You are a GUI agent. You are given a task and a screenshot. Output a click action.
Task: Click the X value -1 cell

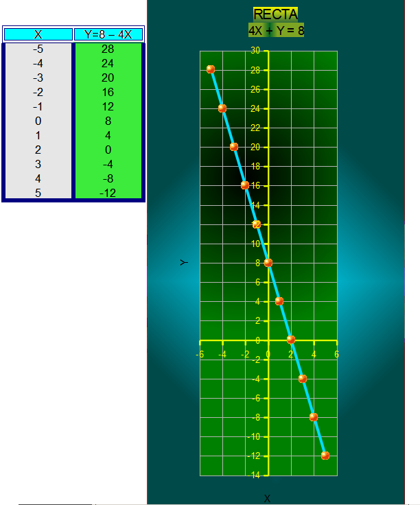[x=38, y=106]
